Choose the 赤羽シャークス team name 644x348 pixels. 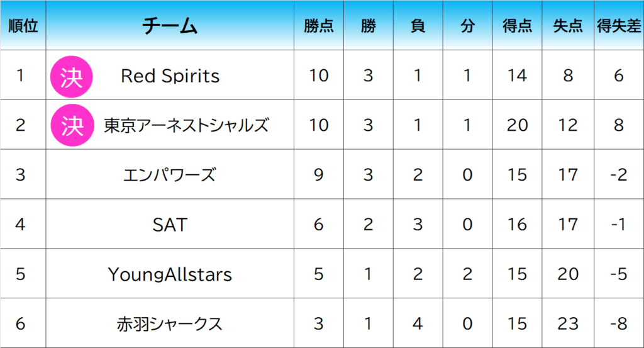pos(170,324)
